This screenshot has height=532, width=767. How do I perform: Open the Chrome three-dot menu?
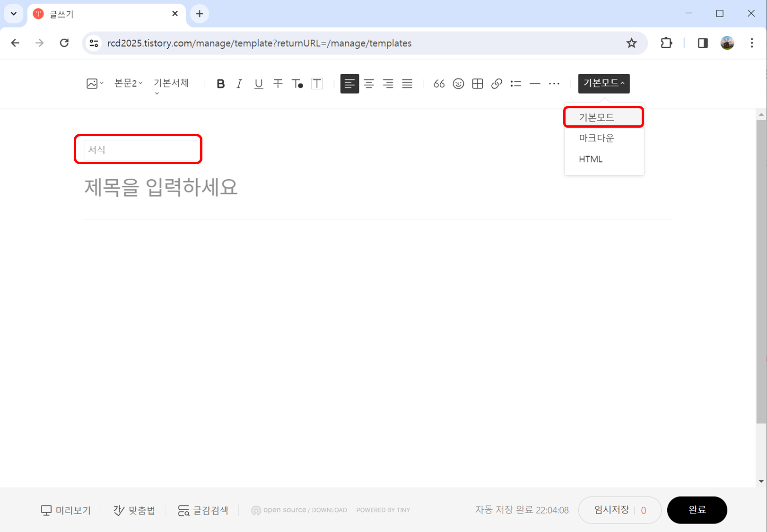(x=752, y=43)
